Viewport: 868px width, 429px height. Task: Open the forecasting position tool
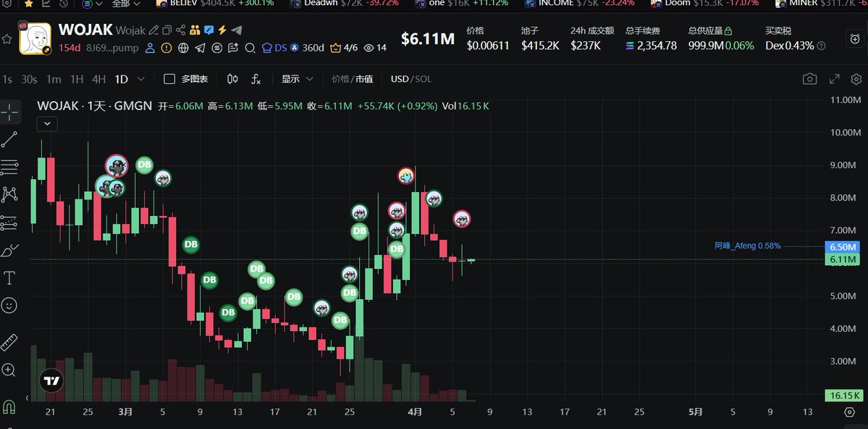tap(9, 222)
